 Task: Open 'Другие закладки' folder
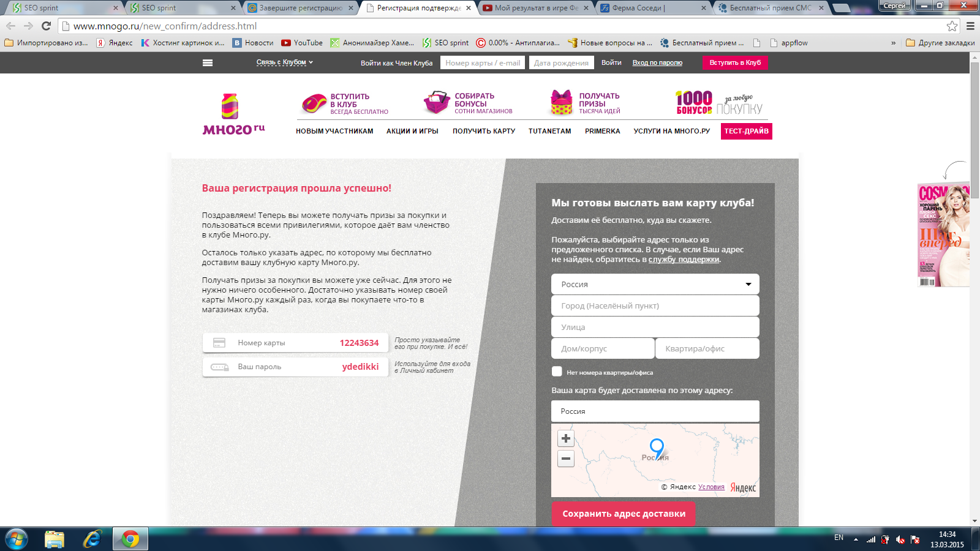(x=940, y=43)
